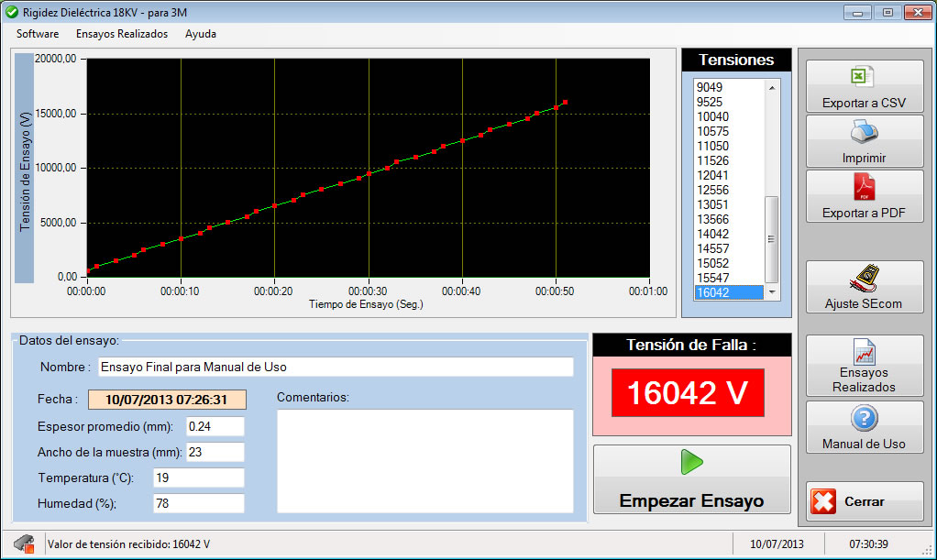Click the Manual de Uso help icon
This screenshot has height=560, width=937.
tap(864, 419)
